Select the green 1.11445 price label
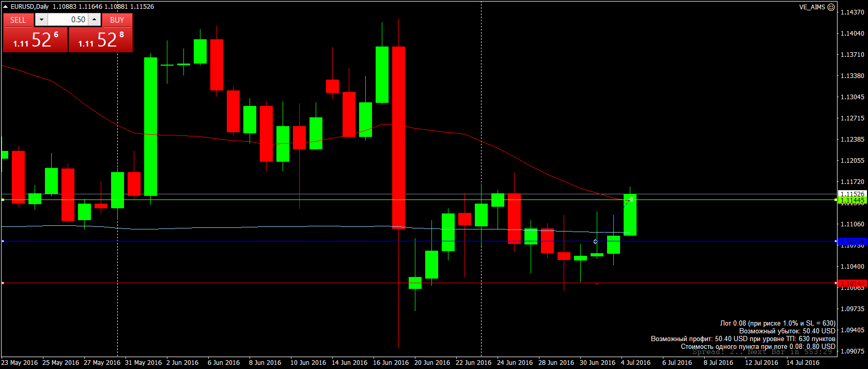868x369 pixels. click(x=851, y=200)
